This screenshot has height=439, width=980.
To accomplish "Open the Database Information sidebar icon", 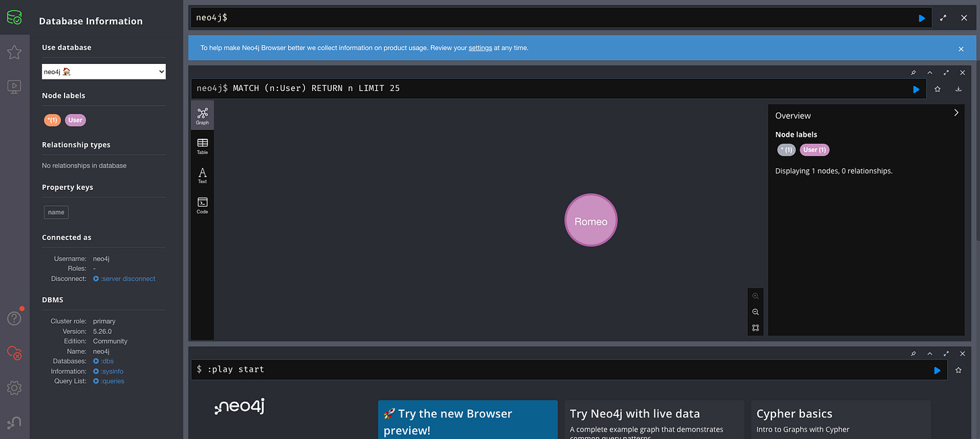I will click(x=14, y=18).
